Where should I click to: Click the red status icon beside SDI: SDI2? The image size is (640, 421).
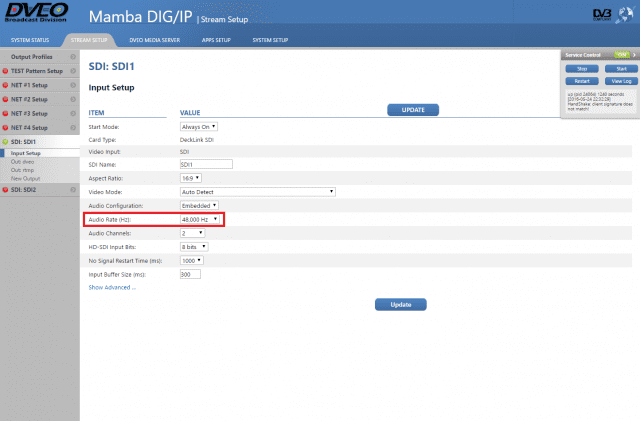click(x=5, y=190)
